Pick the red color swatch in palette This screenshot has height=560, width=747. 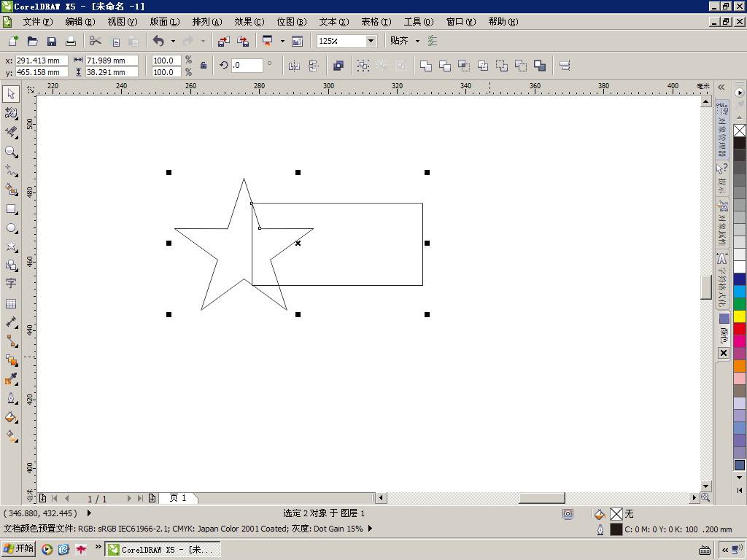740,329
